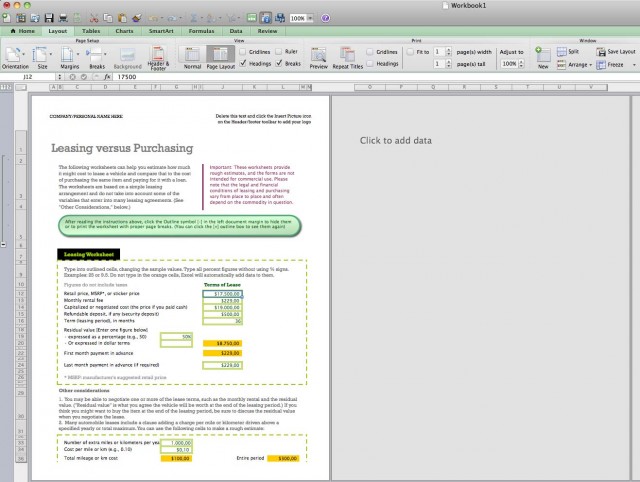This screenshot has width=640, height=482.
Task: Adjust pages tall stepper arrows
Action: tap(449, 64)
